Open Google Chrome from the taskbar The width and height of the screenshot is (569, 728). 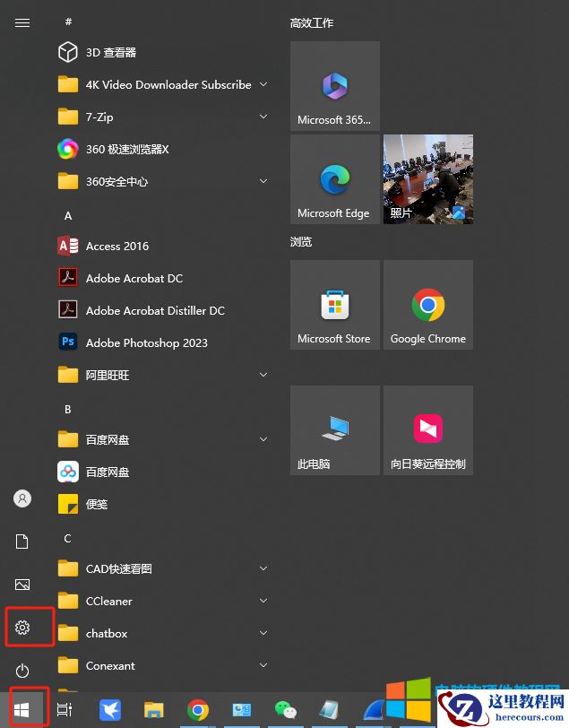(x=198, y=710)
